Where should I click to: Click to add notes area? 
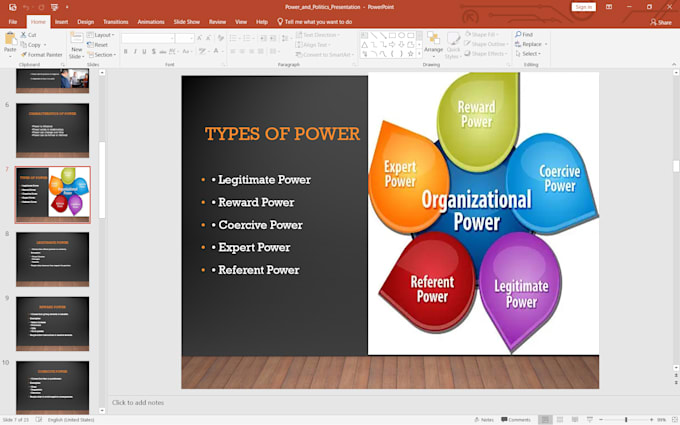[138, 403]
